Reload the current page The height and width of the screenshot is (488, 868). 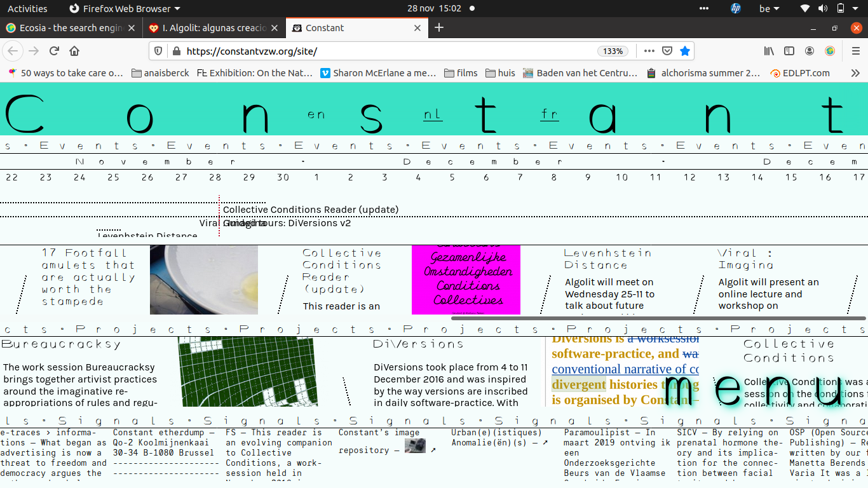(x=55, y=51)
